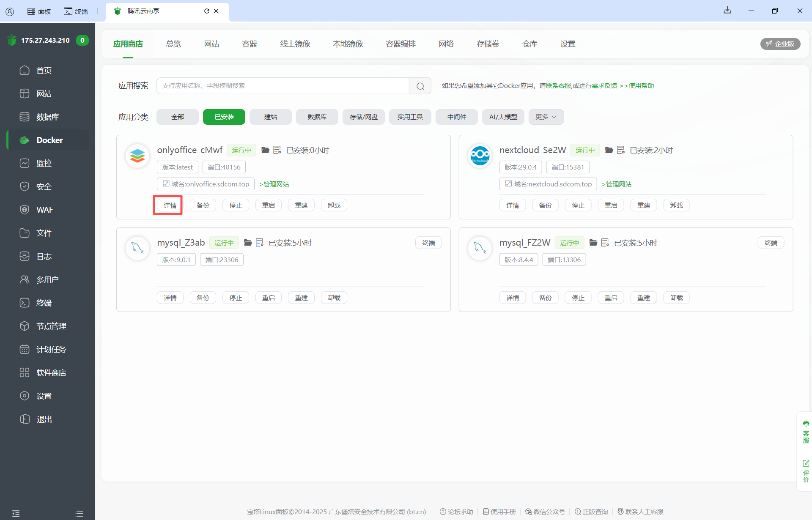Image resolution: width=812 pixels, height=520 pixels.
Task: Click 管理网站 link for nextcloud
Action: [x=617, y=184]
